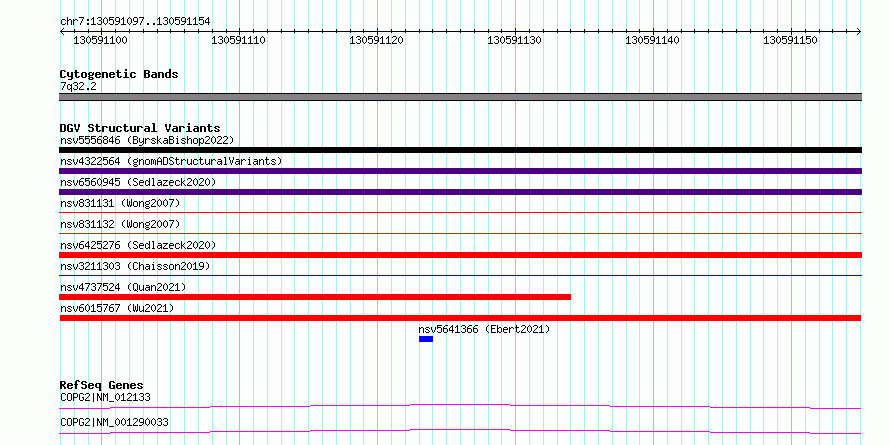Click ruler position 130591140

click(652, 40)
